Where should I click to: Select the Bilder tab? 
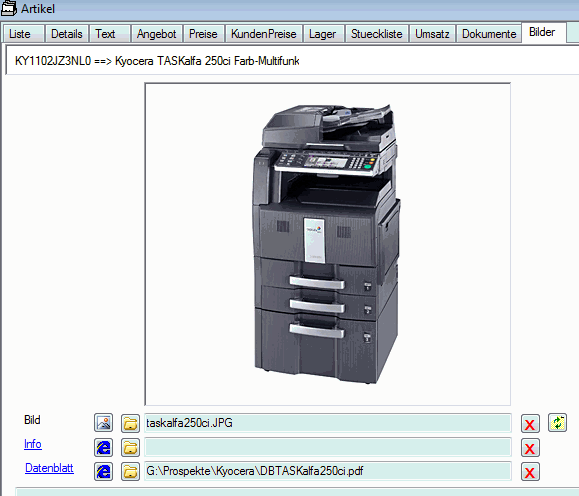click(544, 33)
